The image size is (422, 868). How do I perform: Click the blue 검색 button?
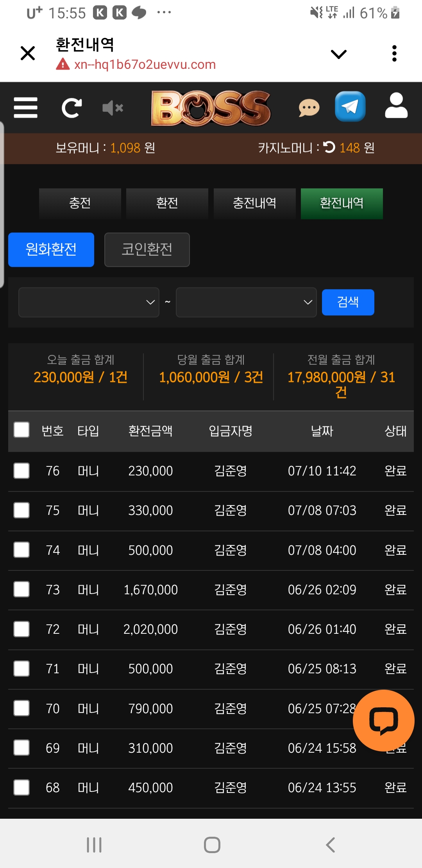[348, 302]
